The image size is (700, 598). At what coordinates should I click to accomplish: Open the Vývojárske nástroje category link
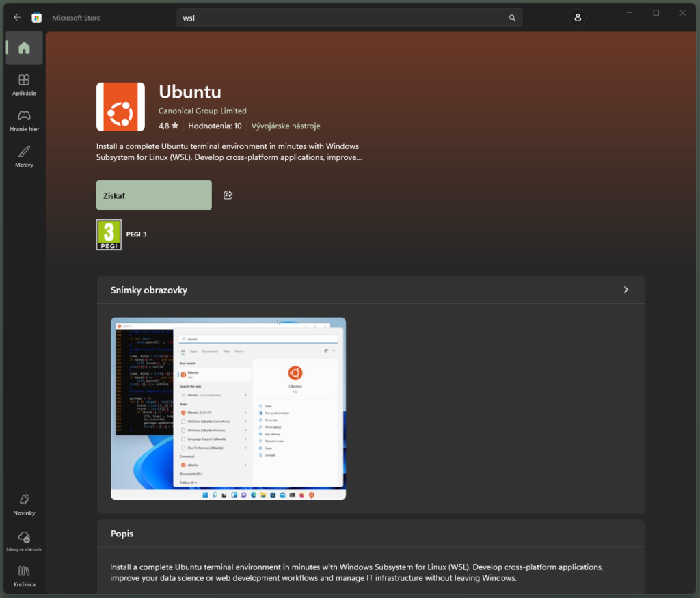286,126
